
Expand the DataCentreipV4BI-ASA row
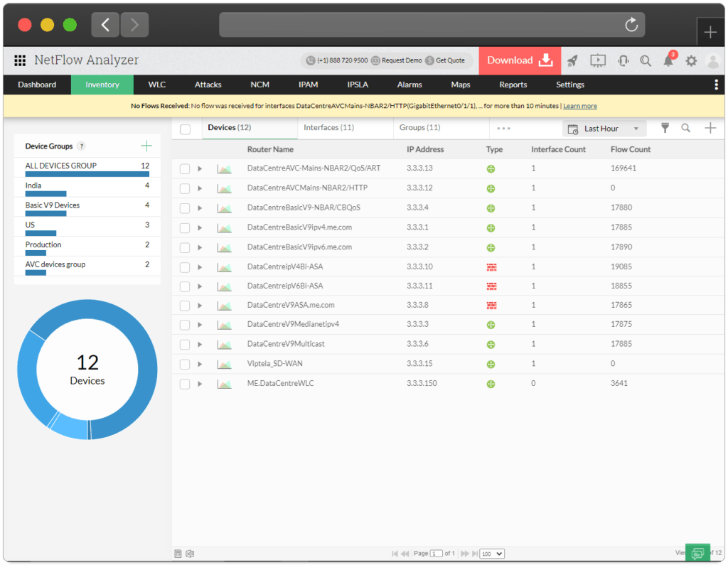200,267
